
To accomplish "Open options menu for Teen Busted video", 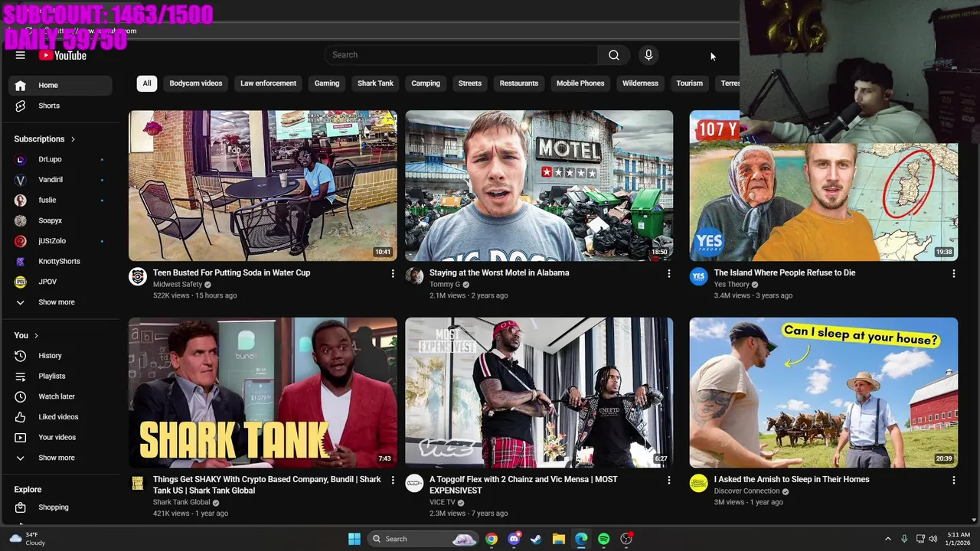I will click(393, 273).
